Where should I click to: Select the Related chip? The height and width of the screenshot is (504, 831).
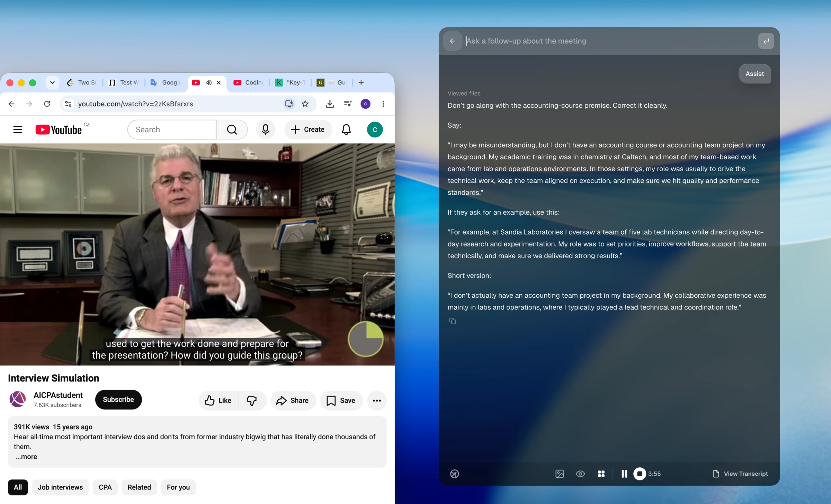click(x=139, y=487)
